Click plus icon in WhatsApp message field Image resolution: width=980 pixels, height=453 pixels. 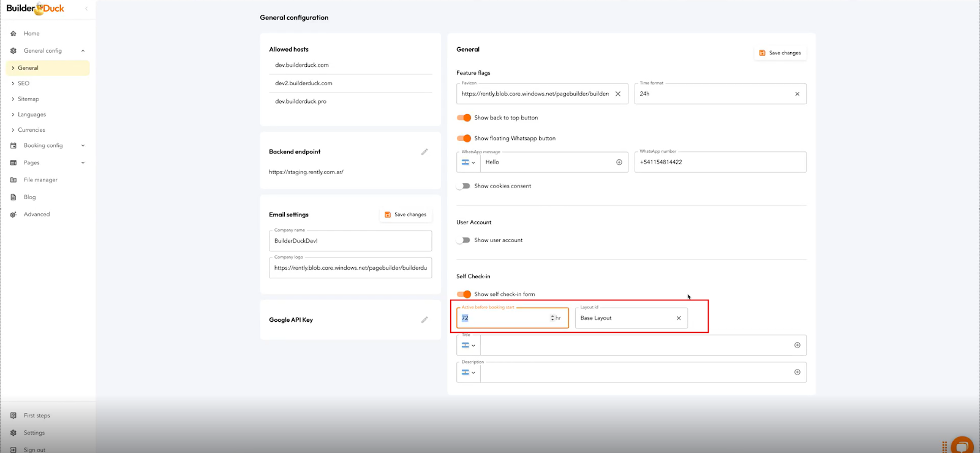[x=619, y=162]
